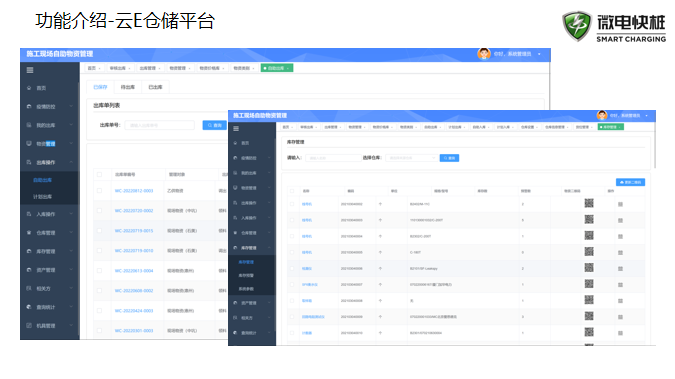
Task: Select 计划出库 submenu in back window sidebar
Action: pos(43,197)
